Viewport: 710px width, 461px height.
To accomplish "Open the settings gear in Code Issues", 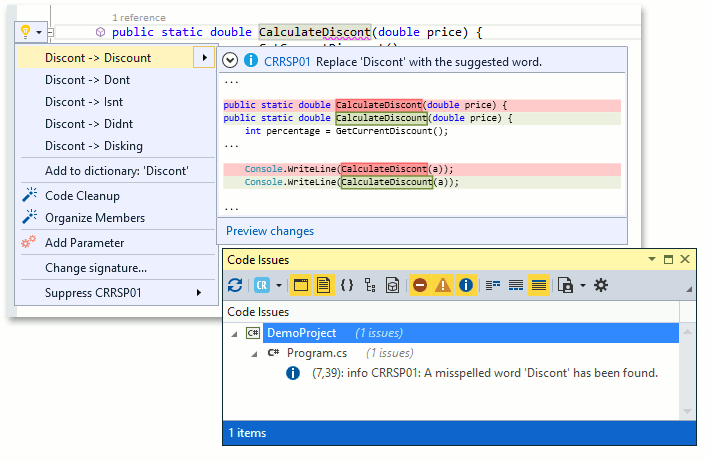I will (x=600, y=285).
